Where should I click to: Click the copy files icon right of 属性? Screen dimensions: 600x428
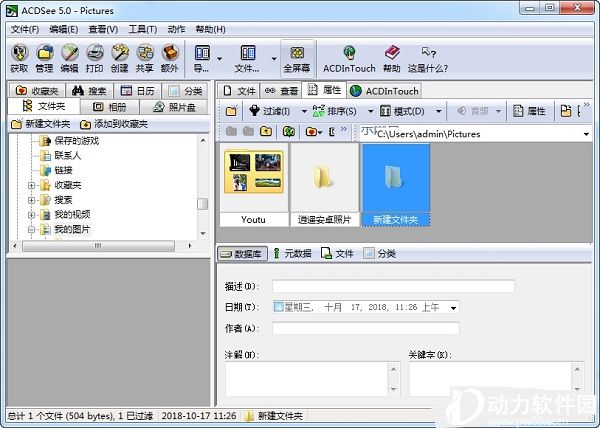(x=566, y=111)
